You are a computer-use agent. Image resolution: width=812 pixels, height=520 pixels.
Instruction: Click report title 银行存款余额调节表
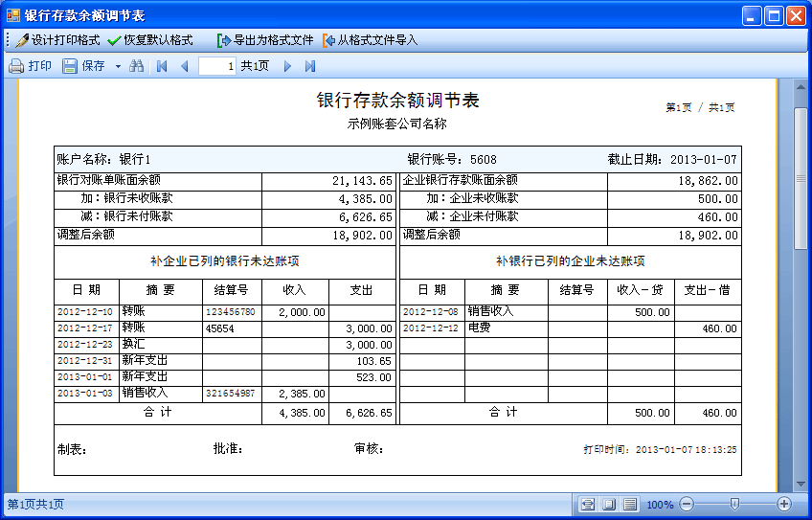click(397, 100)
